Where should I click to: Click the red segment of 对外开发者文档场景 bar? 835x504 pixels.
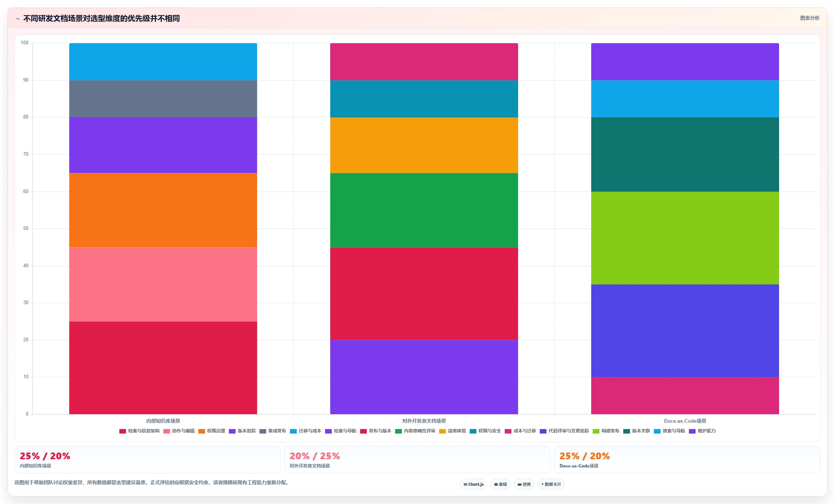(424, 293)
